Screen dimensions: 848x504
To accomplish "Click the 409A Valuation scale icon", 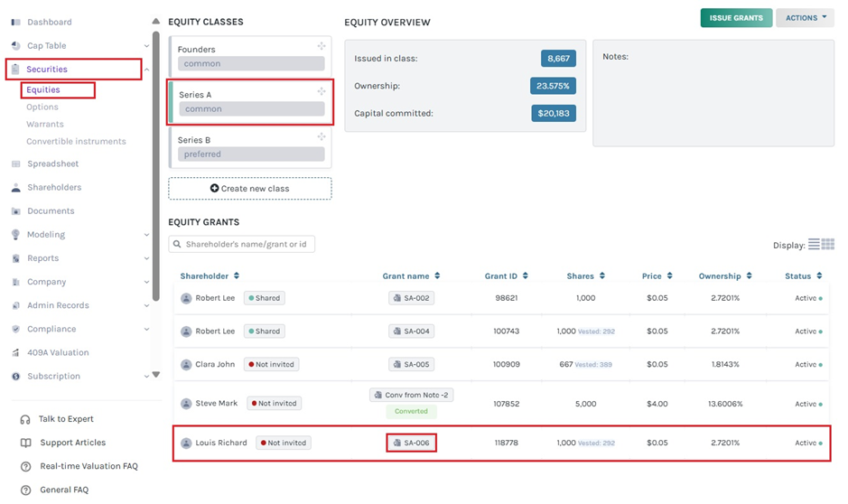I will [x=15, y=353].
